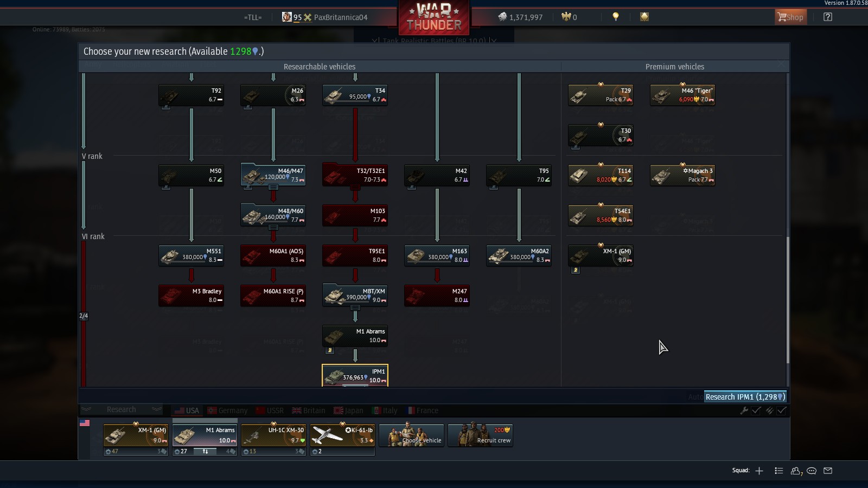Select the M103 heavy tank card
868x488 pixels.
[355, 216]
